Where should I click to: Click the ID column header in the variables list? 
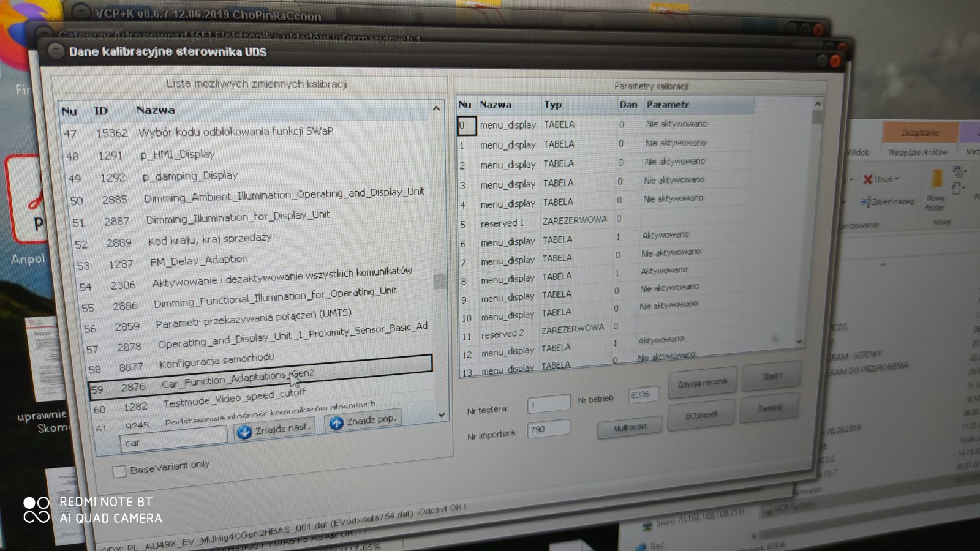click(x=100, y=111)
